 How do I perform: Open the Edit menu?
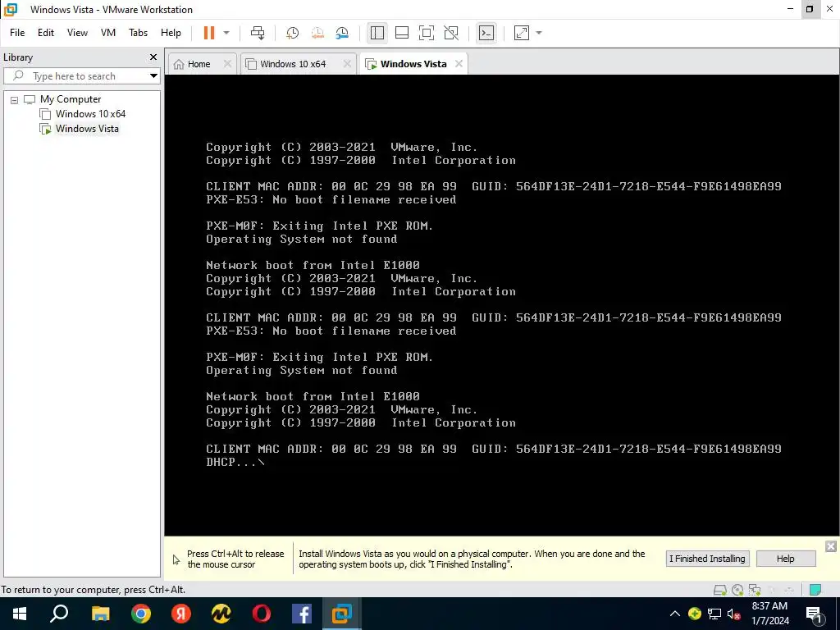(x=46, y=33)
